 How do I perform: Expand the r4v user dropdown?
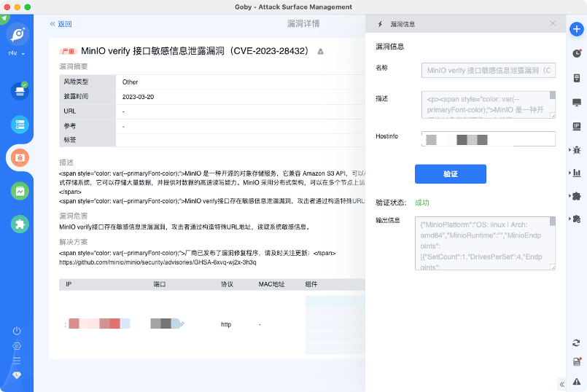point(17,53)
